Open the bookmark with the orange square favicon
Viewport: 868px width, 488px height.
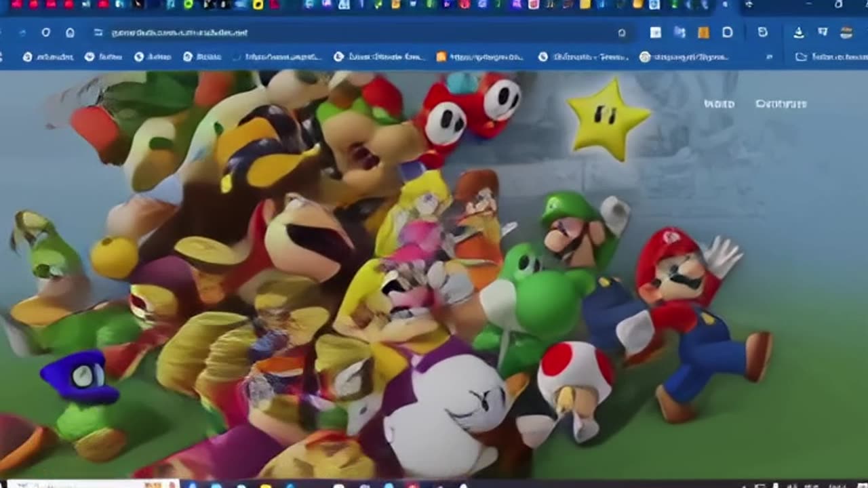481,57
